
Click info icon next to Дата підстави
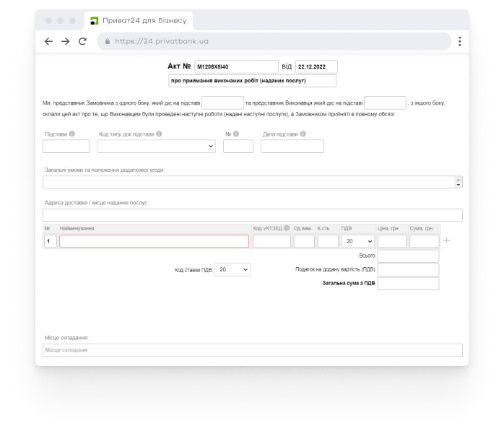pyautogui.click(x=303, y=134)
